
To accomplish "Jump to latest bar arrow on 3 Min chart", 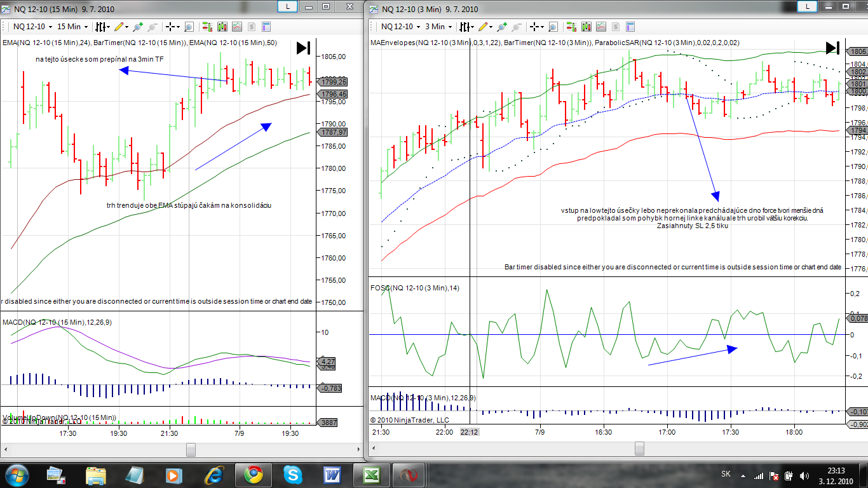I will coord(832,48).
